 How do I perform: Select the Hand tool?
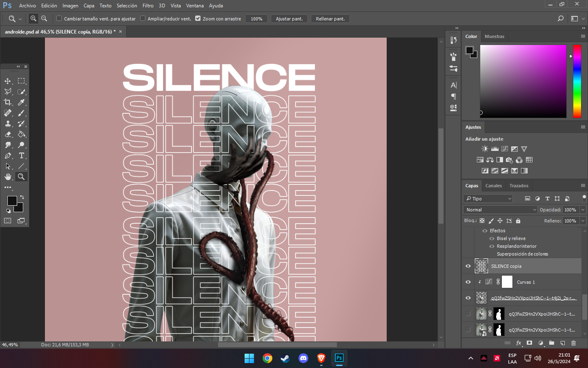click(x=8, y=177)
